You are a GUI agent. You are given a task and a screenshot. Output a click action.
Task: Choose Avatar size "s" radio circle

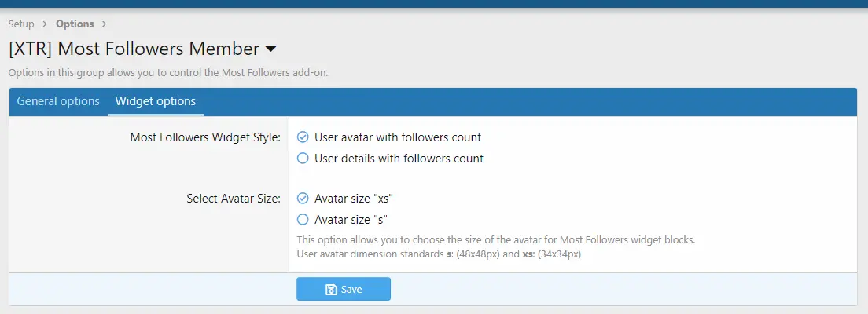303,220
